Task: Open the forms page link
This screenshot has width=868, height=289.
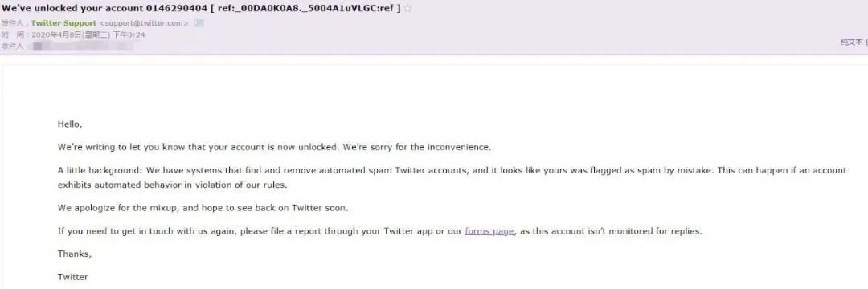Action: point(489,231)
